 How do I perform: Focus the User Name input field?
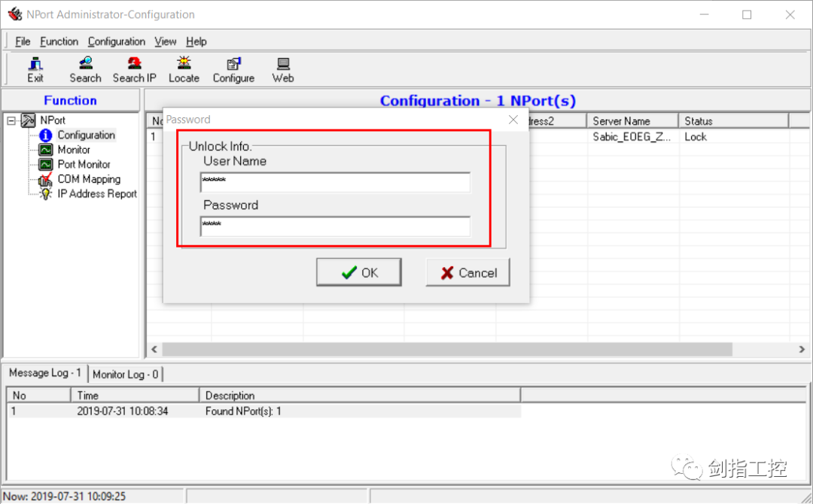click(335, 182)
